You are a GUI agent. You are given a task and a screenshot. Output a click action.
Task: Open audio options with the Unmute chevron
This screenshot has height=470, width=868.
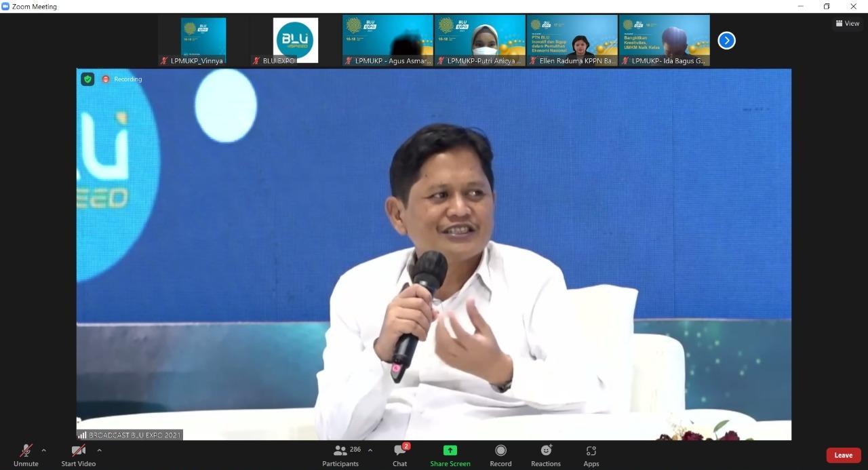pyautogui.click(x=43, y=450)
